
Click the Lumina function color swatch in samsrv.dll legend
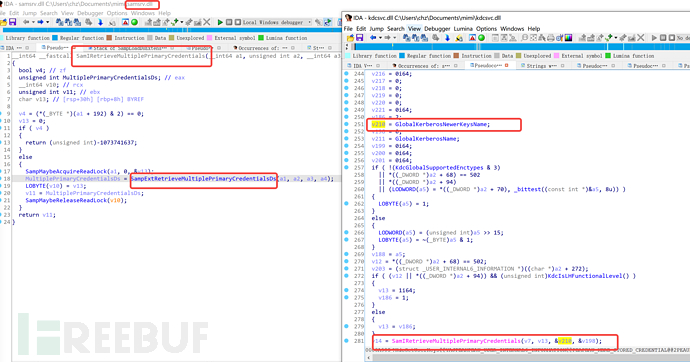[261, 38]
